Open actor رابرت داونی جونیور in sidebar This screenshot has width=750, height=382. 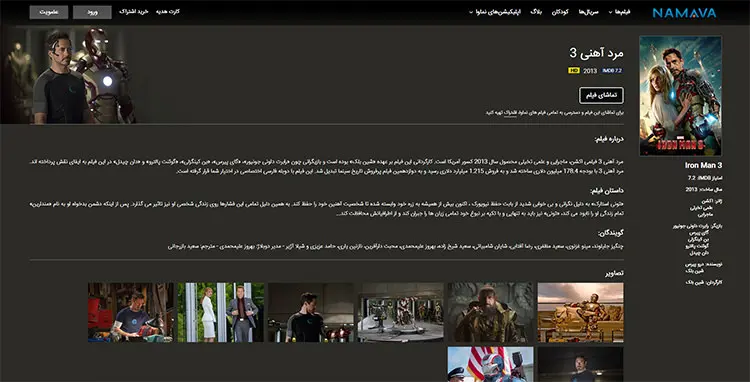(x=690, y=227)
